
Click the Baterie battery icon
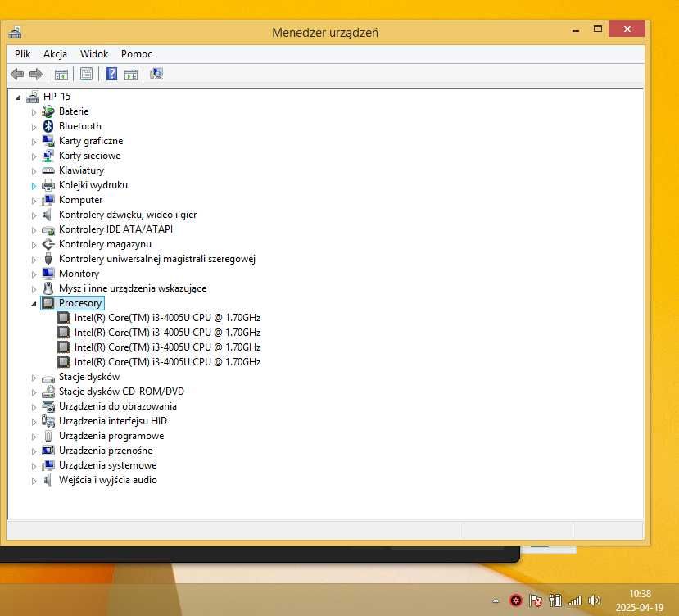[48, 111]
